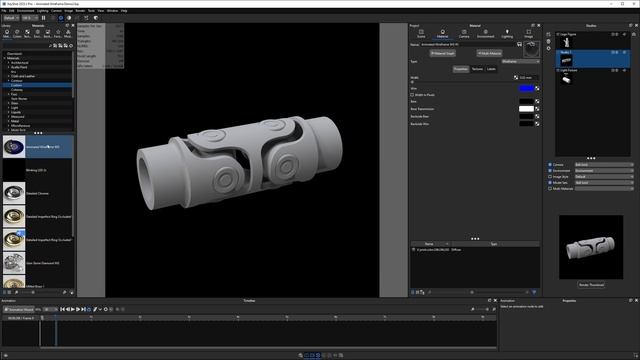Close the Library panel
Image resolution: width=640 pixels, height=360 pixels.
(73, 26)
